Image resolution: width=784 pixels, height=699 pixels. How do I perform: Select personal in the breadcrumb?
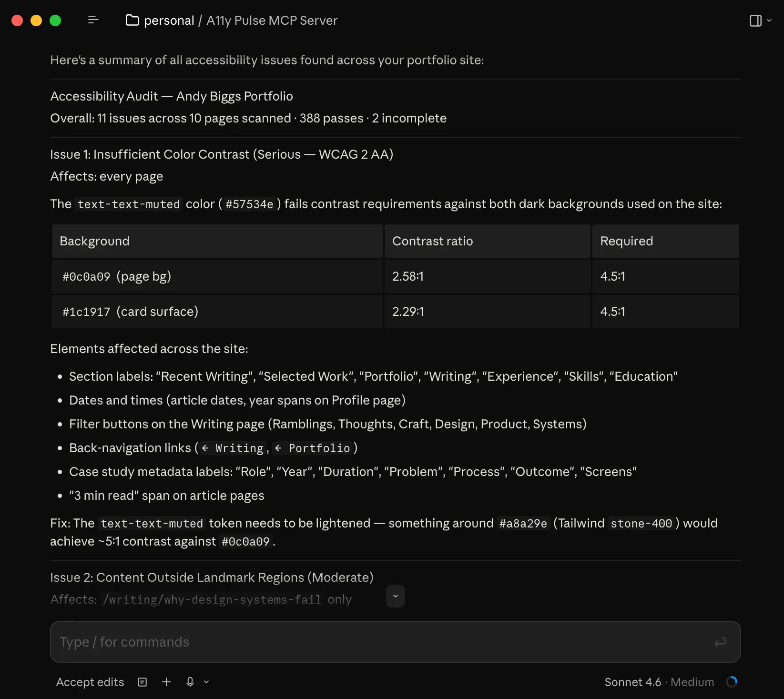click(x=169, y=20)
